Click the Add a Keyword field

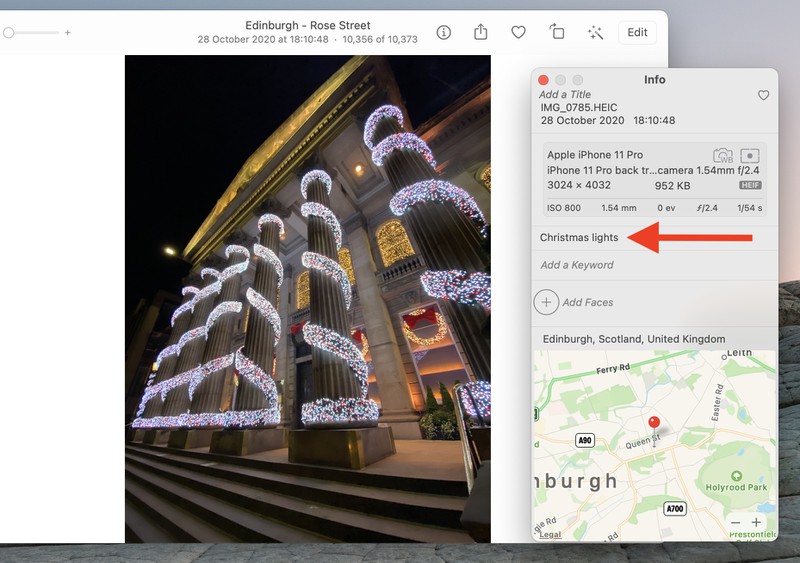point(577,265)
